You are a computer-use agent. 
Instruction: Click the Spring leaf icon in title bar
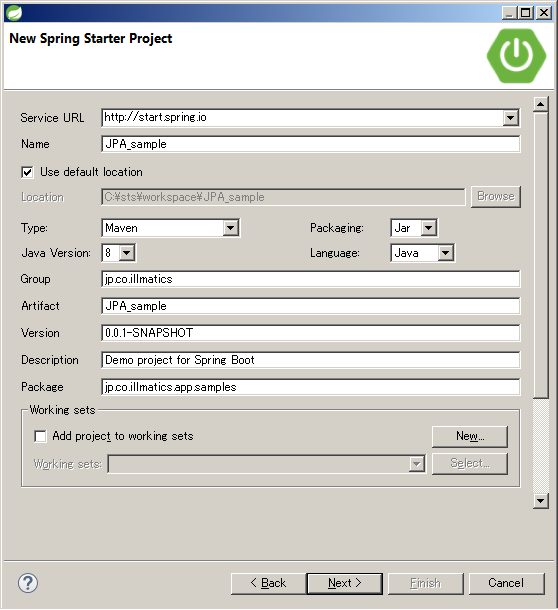tap(14, 13)
